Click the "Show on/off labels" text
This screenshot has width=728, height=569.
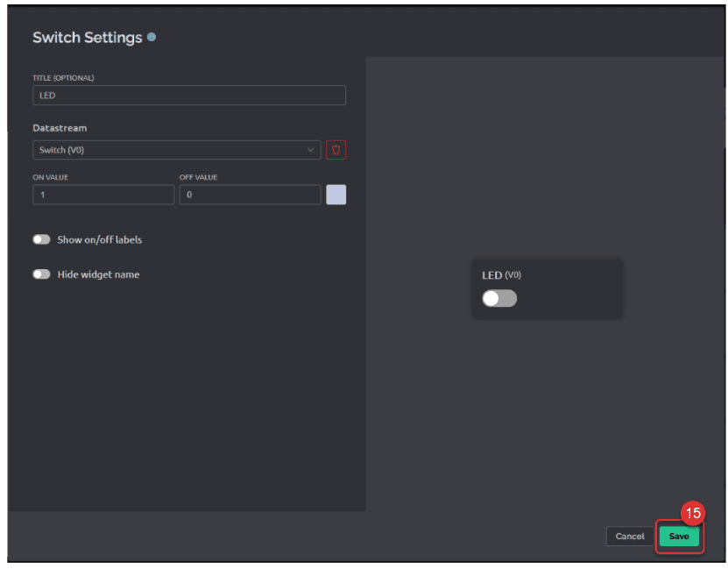click(99, 239)
